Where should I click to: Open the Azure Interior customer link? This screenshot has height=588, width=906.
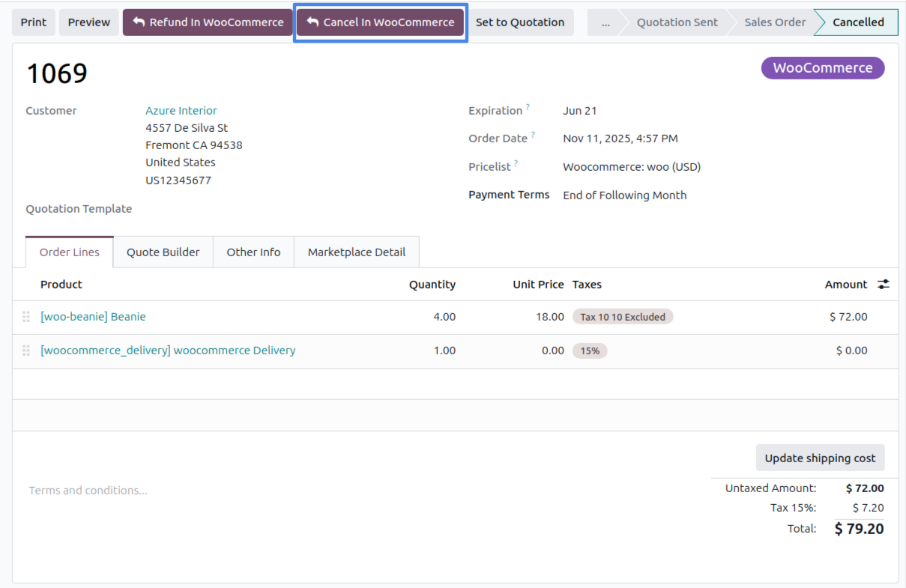pyautogui.click(x=181, y=111)
